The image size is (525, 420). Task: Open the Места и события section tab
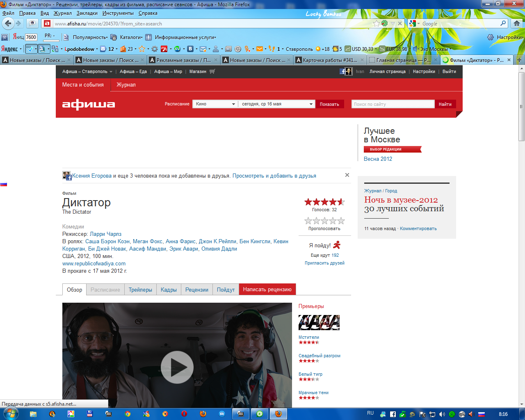click(83, 85)
